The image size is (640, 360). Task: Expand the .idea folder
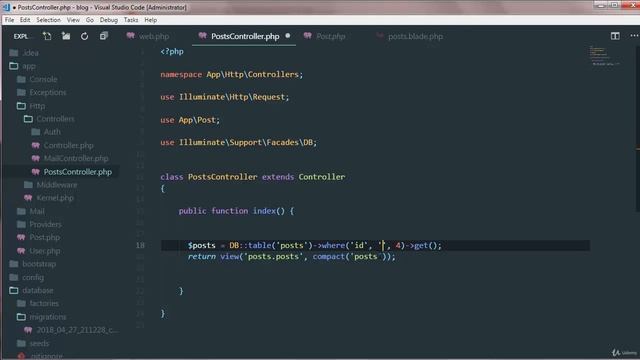tap(31, 53)
